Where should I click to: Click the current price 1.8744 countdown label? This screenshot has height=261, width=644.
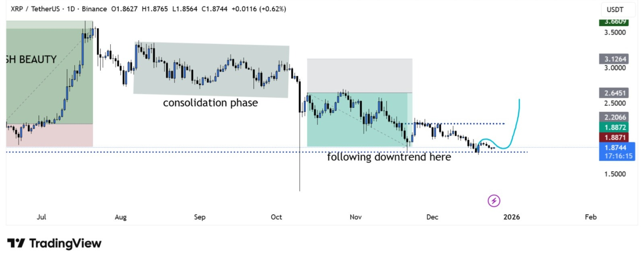(x=617, y=152)
